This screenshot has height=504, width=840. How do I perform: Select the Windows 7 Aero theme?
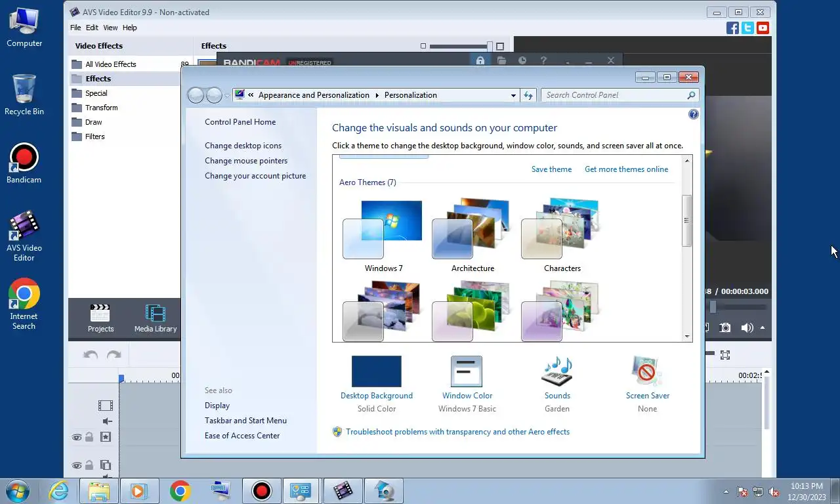point(383,236)
